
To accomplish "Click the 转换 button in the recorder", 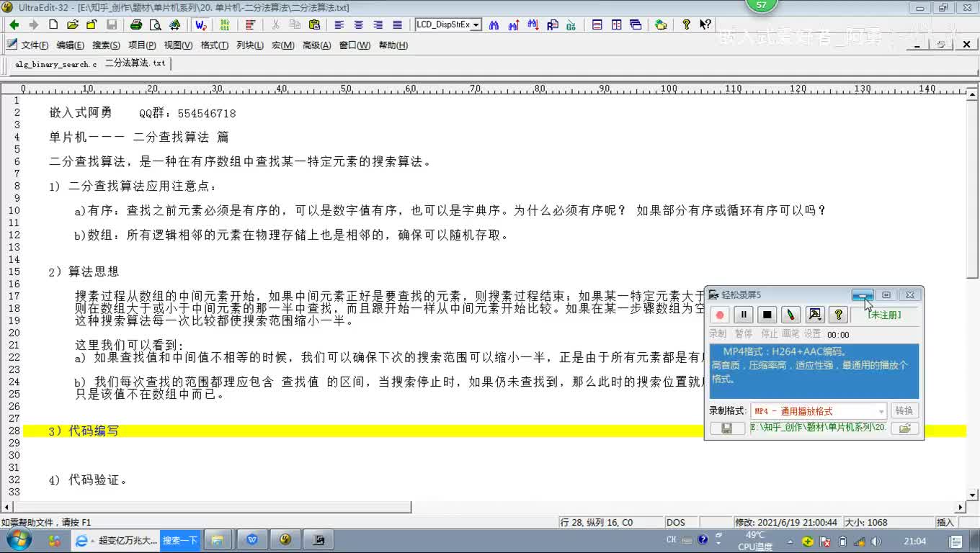I will [904, 411].
